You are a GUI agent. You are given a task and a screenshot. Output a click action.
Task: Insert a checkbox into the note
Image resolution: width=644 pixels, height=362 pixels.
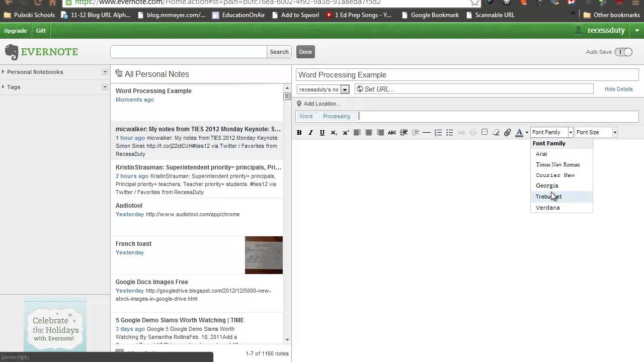tap(485, 132)
